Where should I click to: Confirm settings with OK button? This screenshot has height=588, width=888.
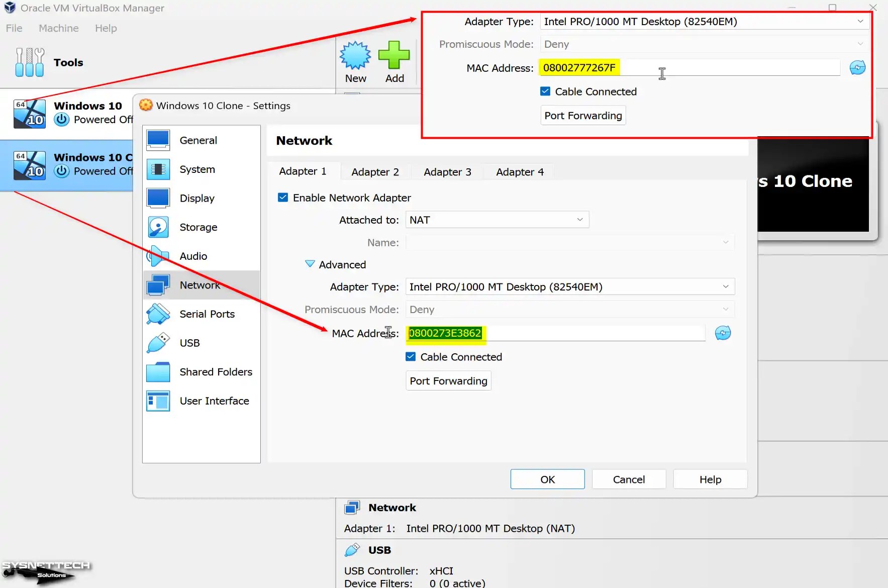547,478
